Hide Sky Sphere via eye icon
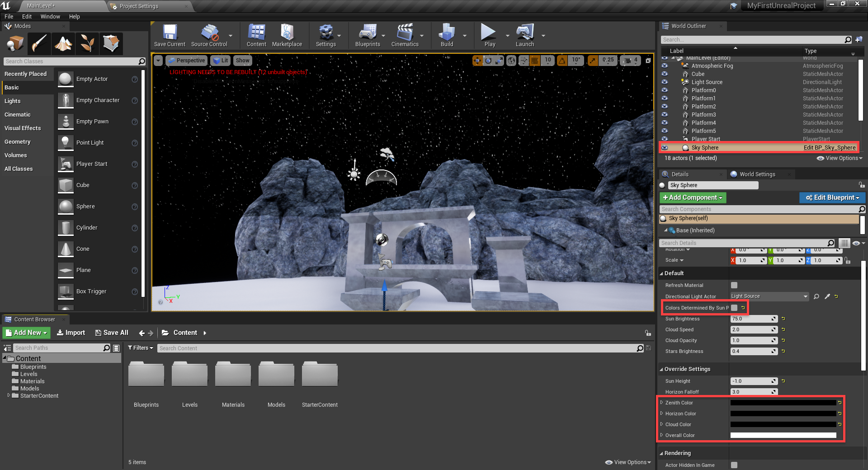 (x=665, y=148)
